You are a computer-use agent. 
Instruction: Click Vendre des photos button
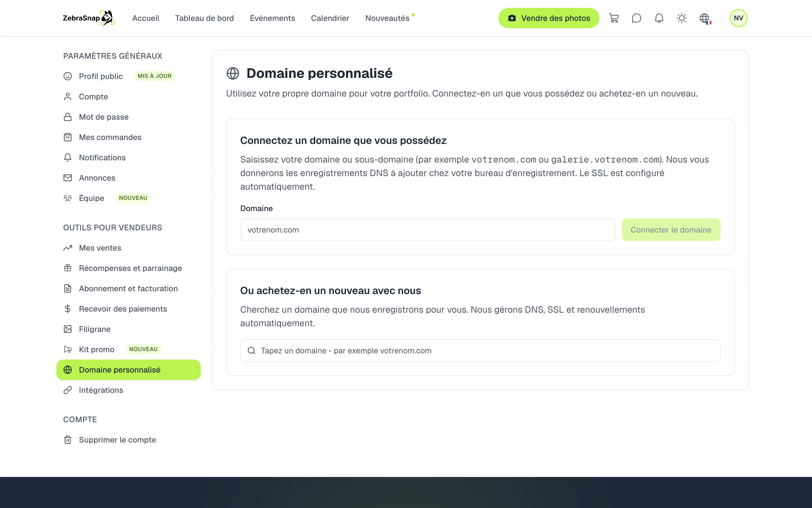549,18
